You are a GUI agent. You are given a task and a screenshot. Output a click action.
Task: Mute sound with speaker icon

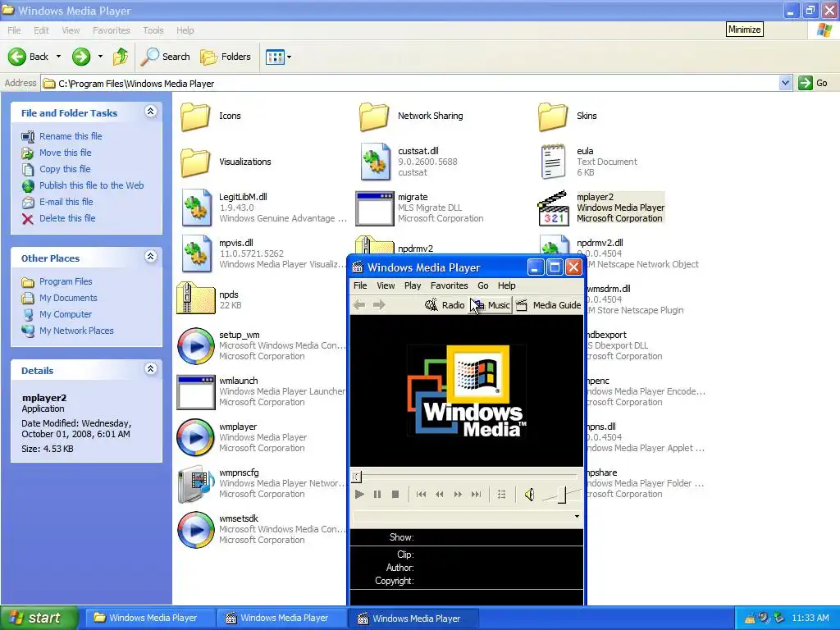coord(529,495)
